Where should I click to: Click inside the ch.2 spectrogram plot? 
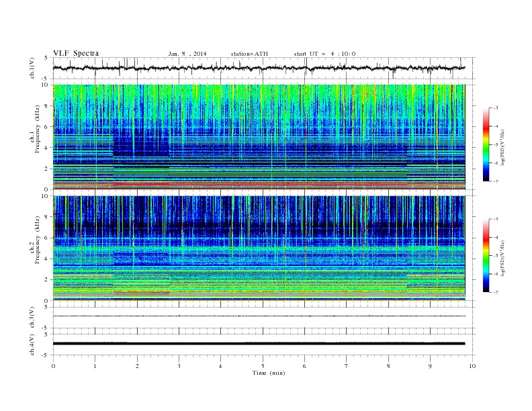(x=259, y=248)
